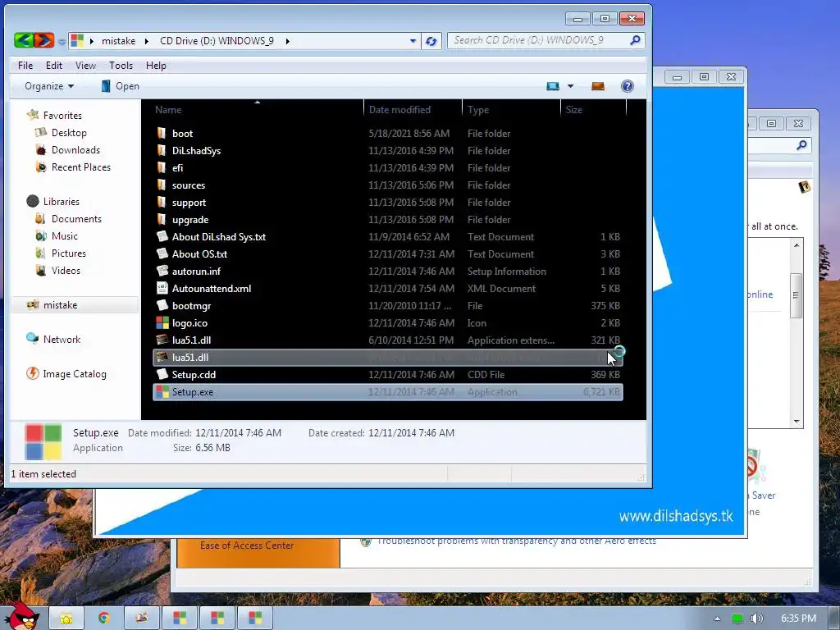Select About OS.txt file icon
840x630 pixels.
coord(162,253)
